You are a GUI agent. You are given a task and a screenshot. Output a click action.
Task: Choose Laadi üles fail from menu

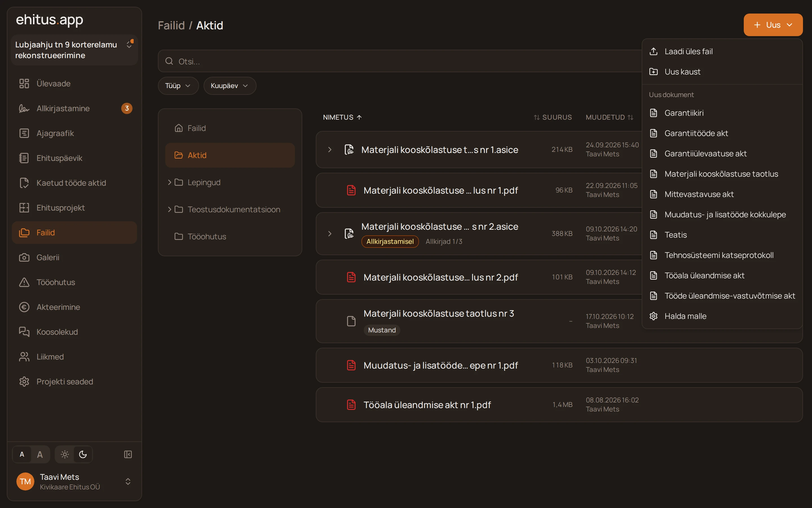click(x=722, y=51)
